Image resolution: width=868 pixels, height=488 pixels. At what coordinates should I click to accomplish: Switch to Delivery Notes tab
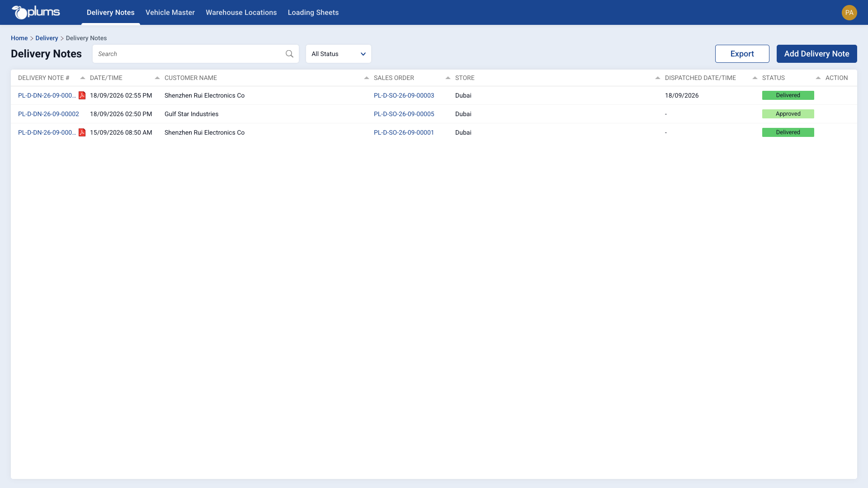pos(111,13)
